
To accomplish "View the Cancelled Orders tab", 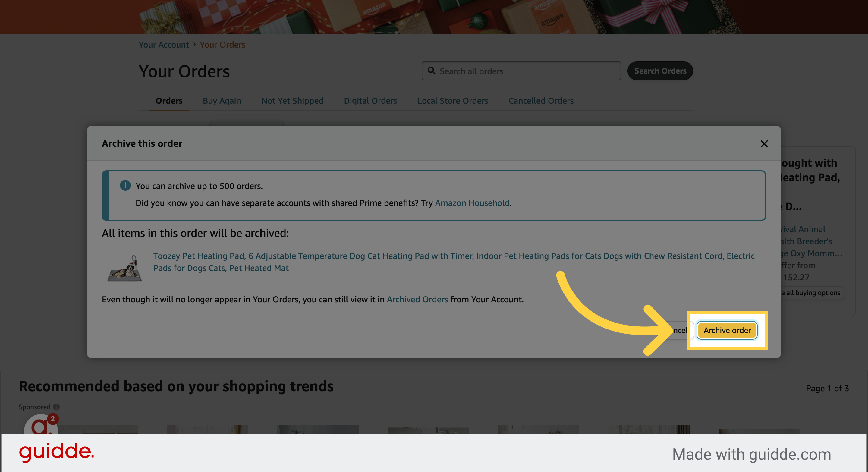I will click(541, 101).
